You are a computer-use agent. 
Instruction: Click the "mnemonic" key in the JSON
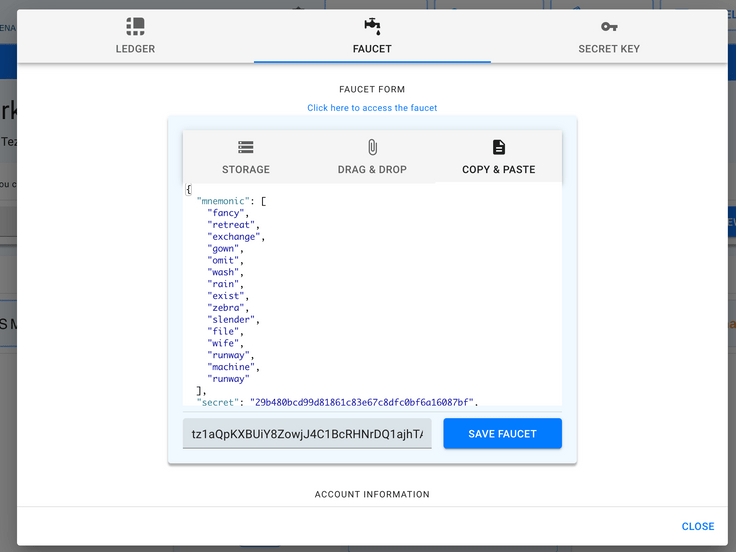point(223,201)
